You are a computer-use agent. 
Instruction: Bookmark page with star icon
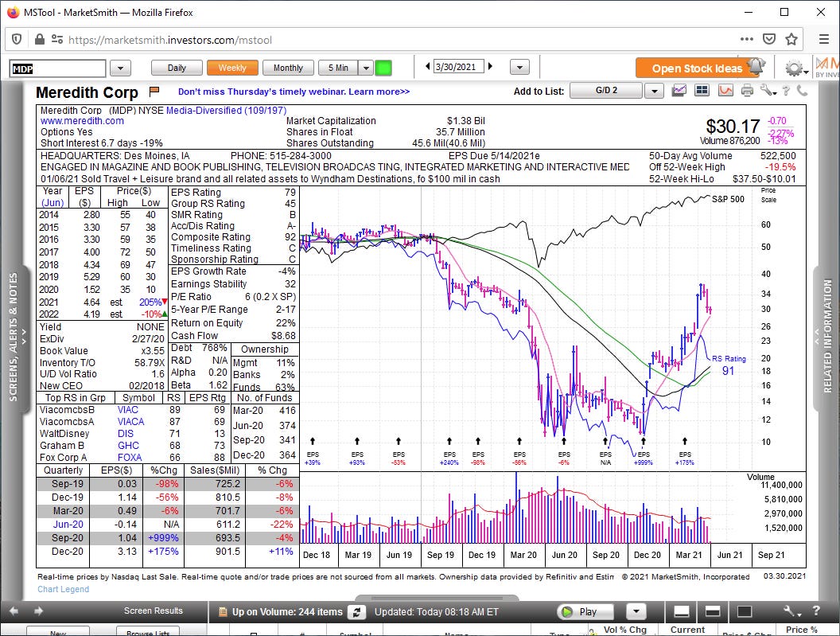tap(791, 39)
